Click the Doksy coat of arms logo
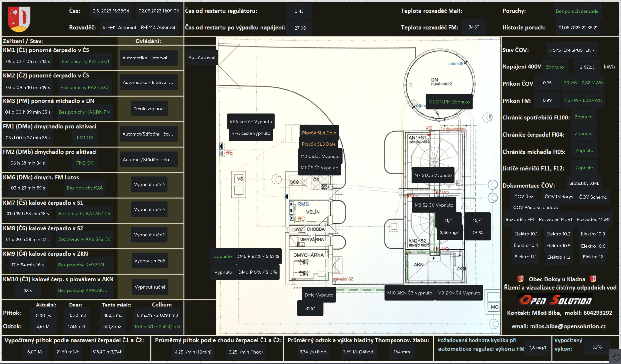Viewport: 621px width, 364px height. 19,19
